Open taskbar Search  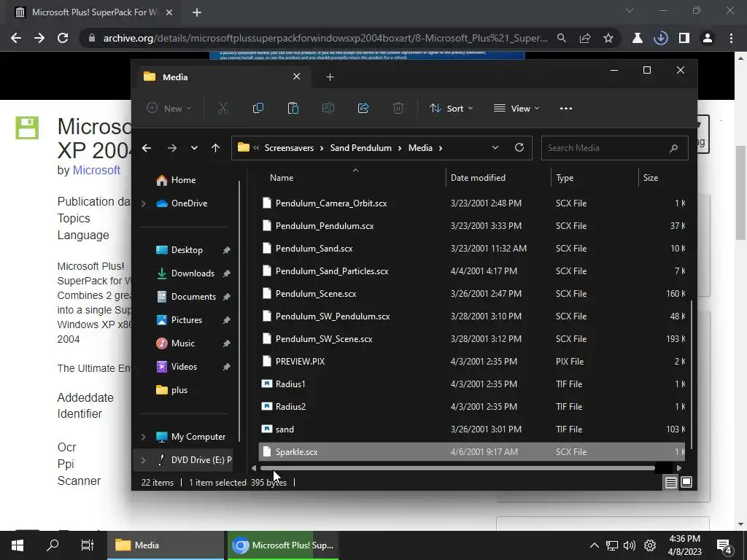(53, 545)
